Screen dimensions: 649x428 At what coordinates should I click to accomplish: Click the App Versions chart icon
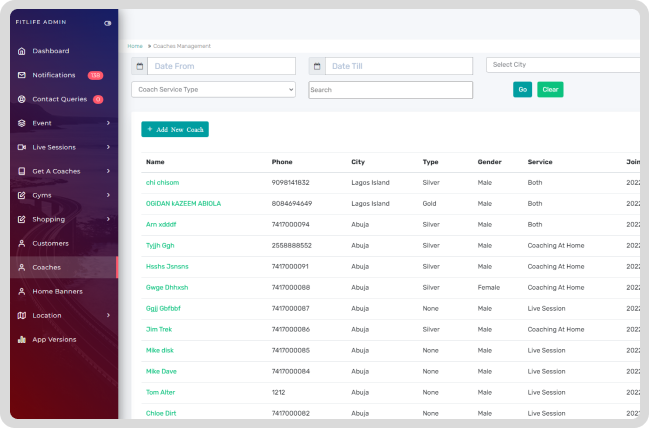click(22, 339)
